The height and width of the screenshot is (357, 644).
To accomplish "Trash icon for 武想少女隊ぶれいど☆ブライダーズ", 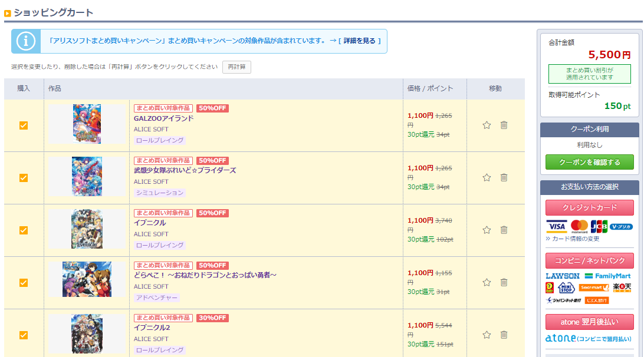I will tap(504, 178).
